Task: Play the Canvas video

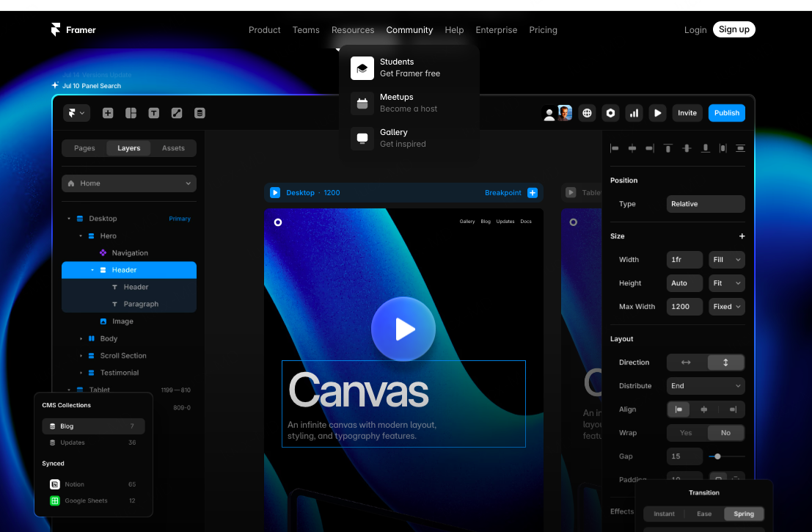Action: pyautogui.click(x=403, y=329)
